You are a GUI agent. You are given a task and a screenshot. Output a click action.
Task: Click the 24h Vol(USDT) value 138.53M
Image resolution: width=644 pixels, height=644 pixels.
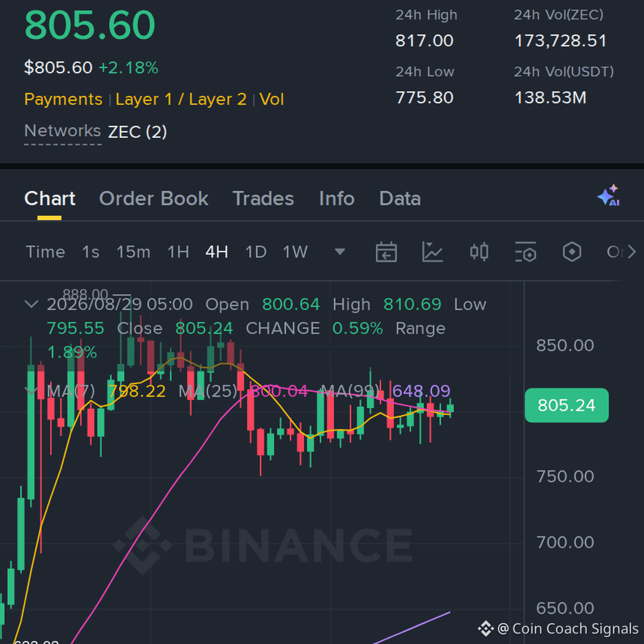click(550, 98)
